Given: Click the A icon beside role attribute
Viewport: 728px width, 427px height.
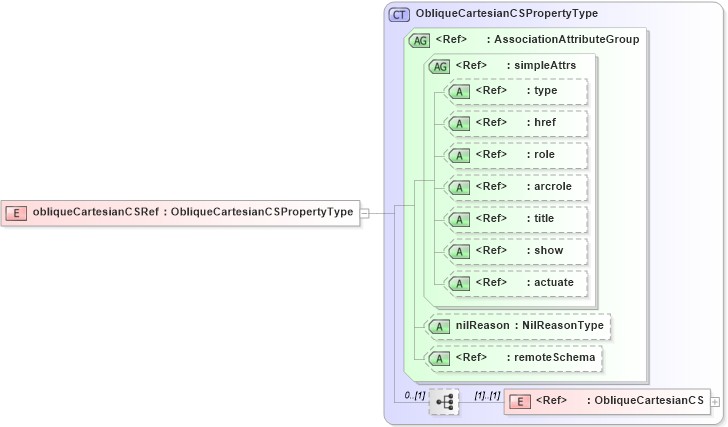Looking at the screenshot, I should [459, 156].
